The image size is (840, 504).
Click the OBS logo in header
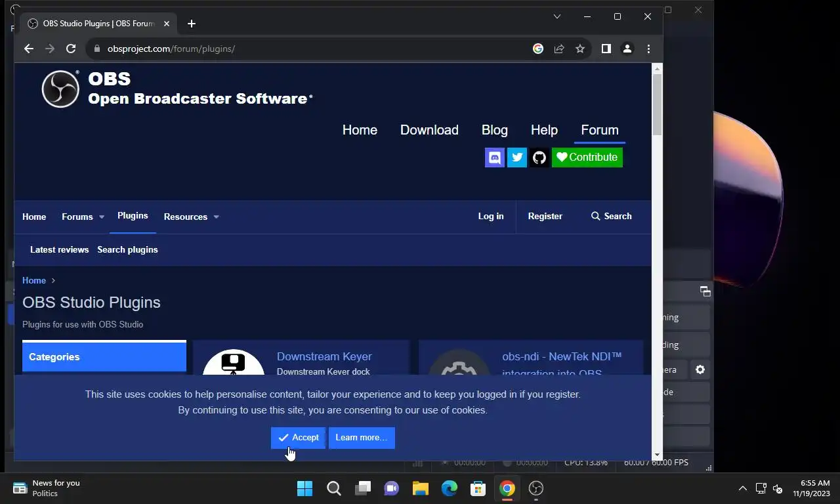(60, 89)
